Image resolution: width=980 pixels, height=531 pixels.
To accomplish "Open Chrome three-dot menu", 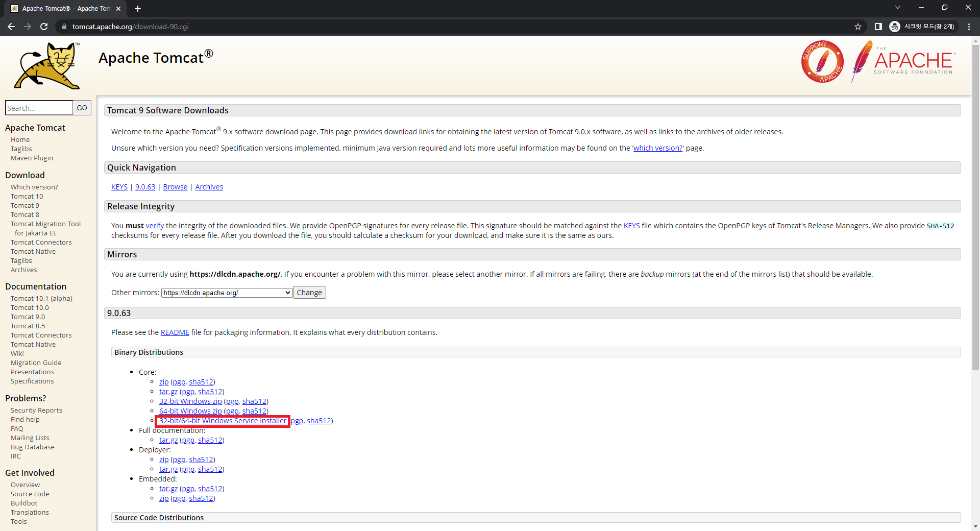I will (969, 27).
